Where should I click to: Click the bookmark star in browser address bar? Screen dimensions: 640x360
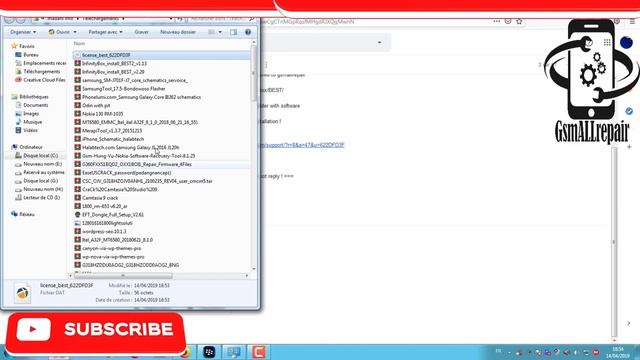tap(519, 21)
